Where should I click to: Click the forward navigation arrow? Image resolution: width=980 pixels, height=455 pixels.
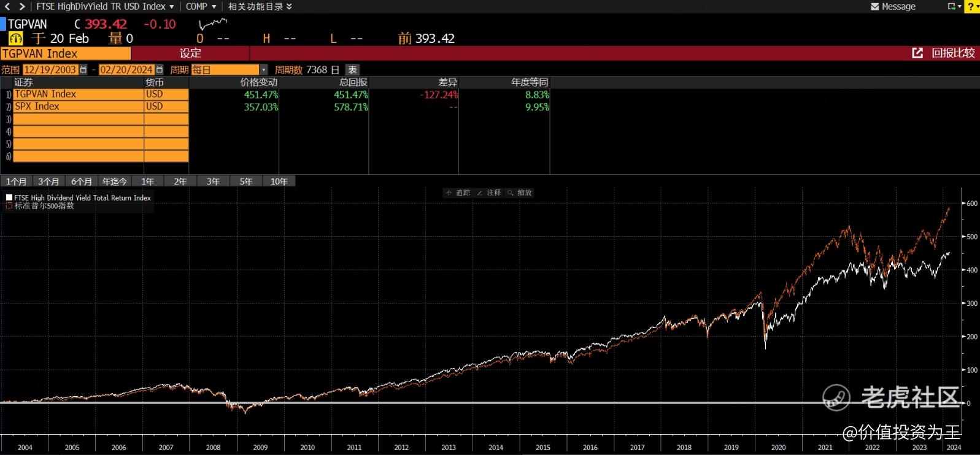[x=22, y=6]
